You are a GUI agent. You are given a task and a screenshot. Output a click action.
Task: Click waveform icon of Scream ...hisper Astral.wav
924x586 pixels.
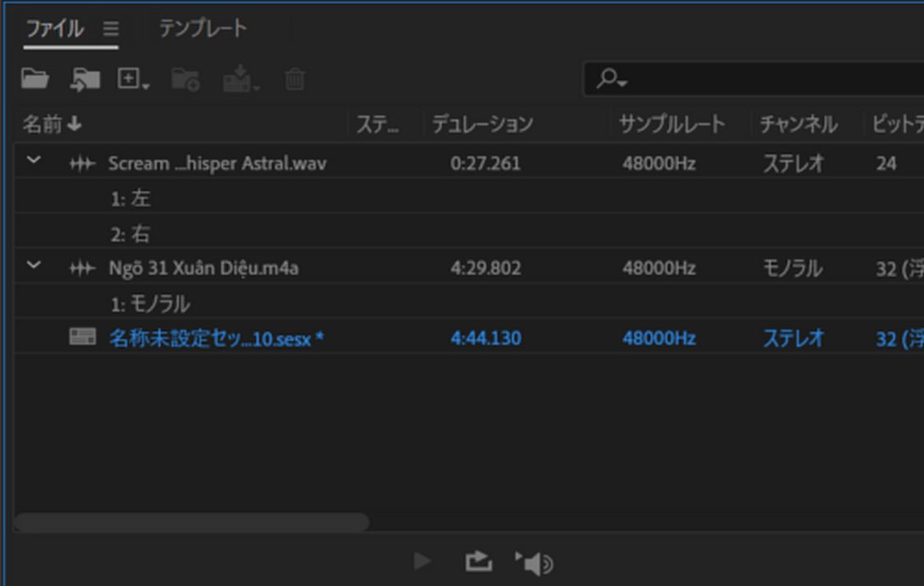coord(83,163)
